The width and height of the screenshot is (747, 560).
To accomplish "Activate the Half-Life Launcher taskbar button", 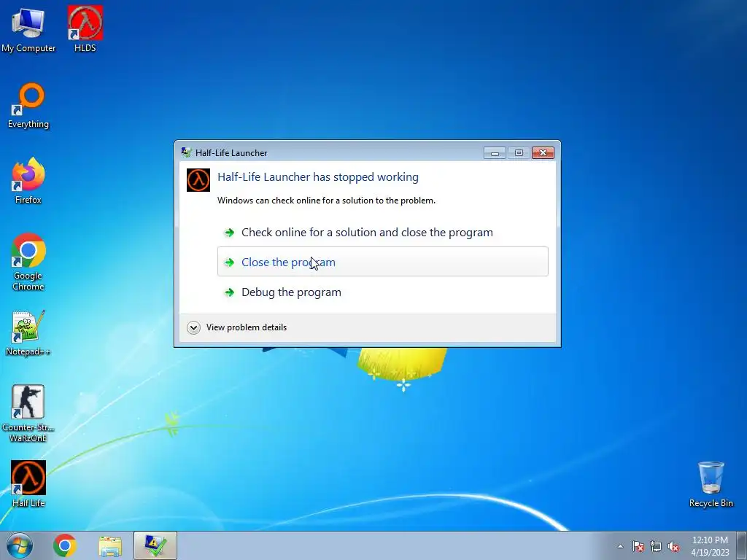I will coord(155,545).
